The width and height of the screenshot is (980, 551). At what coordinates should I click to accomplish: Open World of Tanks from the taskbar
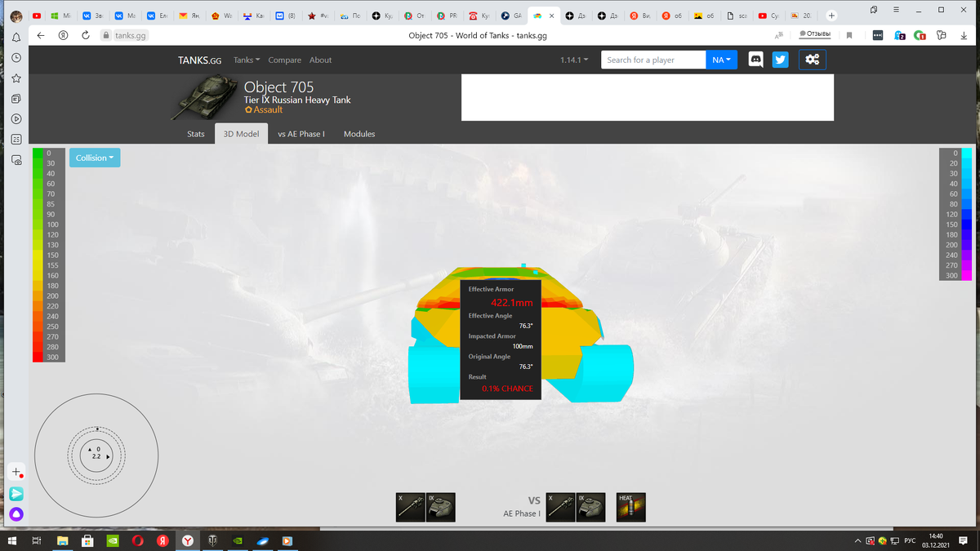[x=212, y=540]
